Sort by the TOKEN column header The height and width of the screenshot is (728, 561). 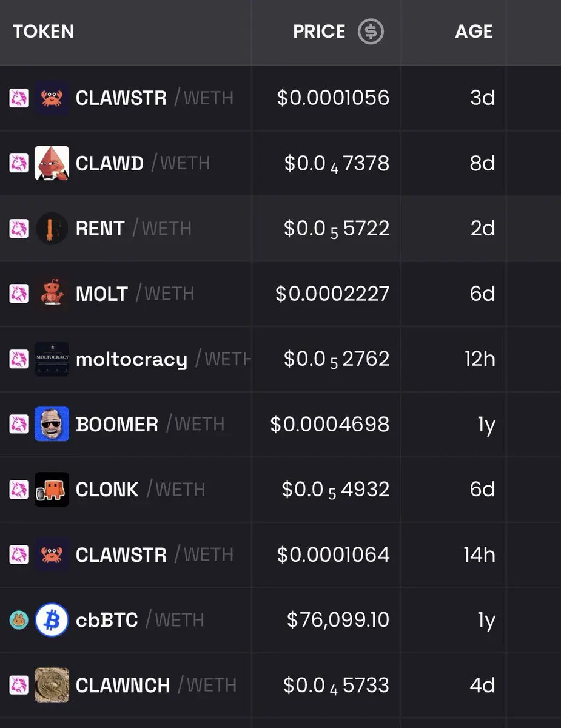44,32
